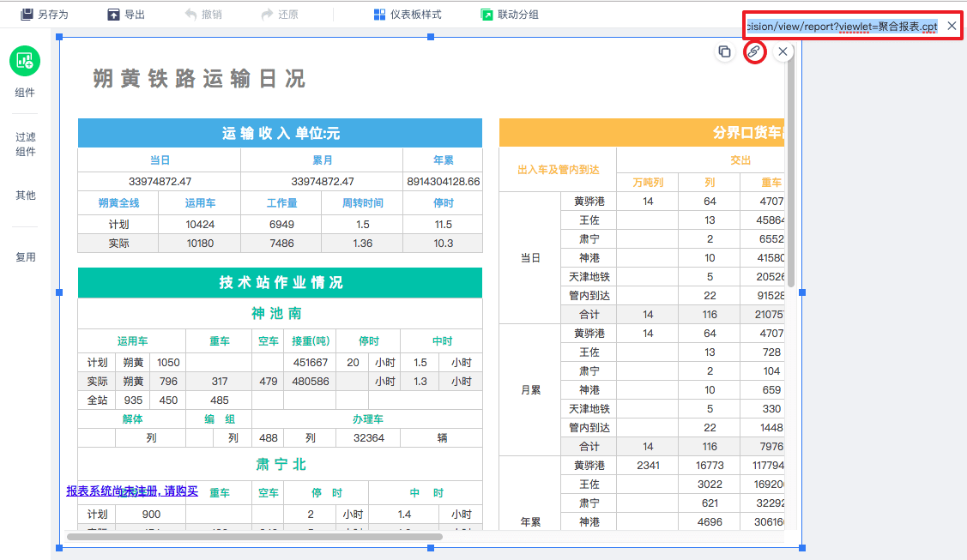Open the 复用 reuse sidebar item
The height and width of the screenshot is (560, 967).
[25, 257]
